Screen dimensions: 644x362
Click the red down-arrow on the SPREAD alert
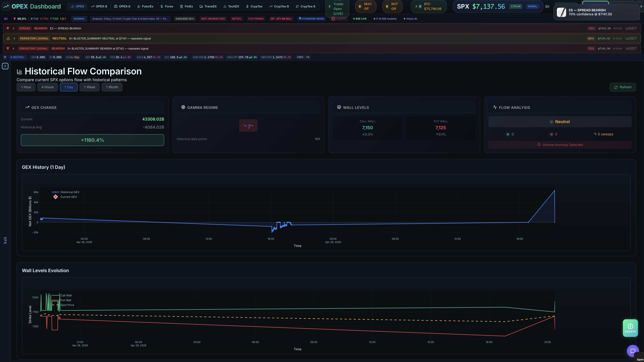pos(8,29)
